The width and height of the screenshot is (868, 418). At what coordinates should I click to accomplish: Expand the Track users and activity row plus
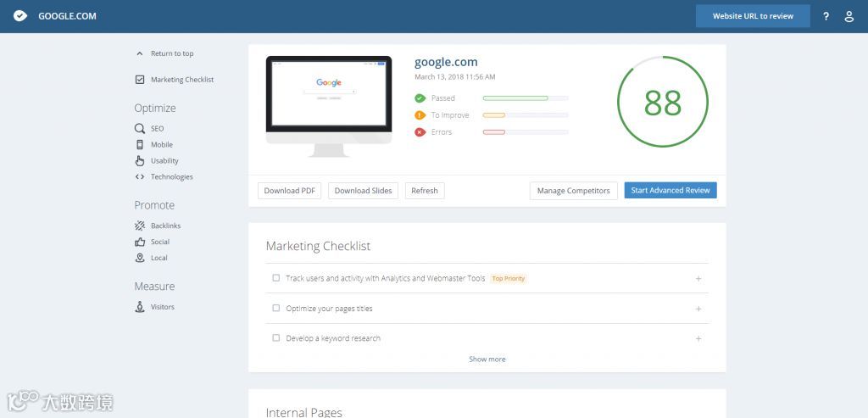click(698, 278)
